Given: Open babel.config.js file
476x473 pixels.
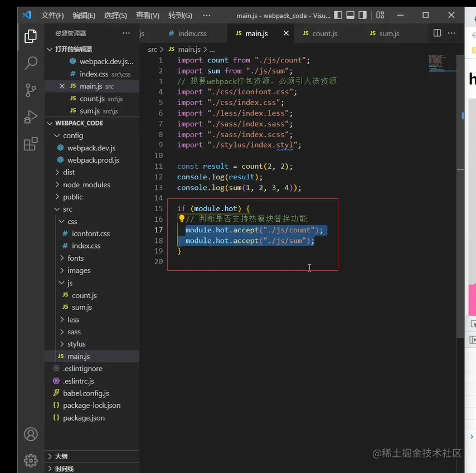Looking at the screenshot, I should pyautogui.click(x=91, y=393).
